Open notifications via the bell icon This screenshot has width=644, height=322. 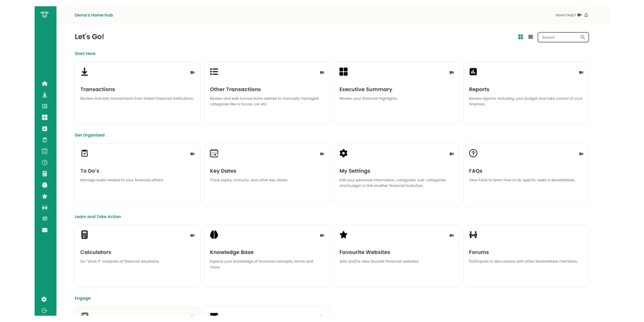pos(586,15)
